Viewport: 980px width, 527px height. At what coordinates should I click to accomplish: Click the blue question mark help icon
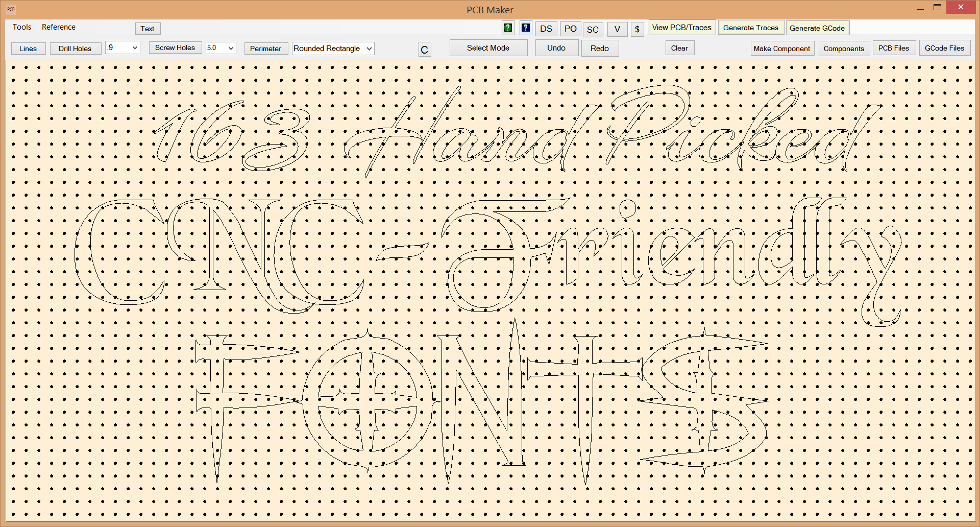pyautogui.click(x=525, y=28)
